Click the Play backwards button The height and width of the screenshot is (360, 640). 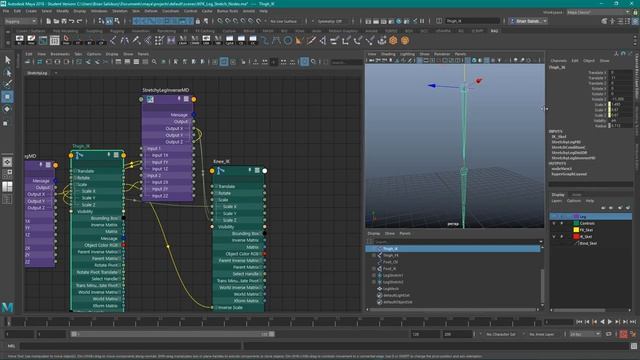602,322
